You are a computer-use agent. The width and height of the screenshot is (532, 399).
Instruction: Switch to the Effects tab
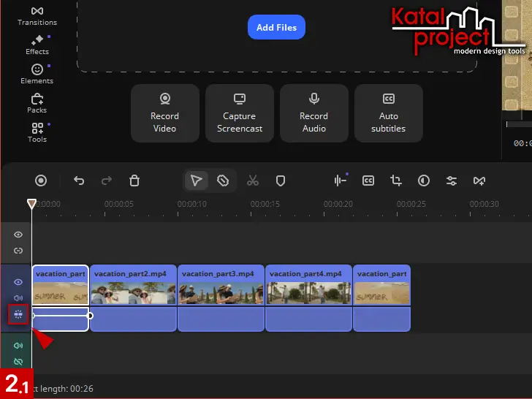coord(37,45)
